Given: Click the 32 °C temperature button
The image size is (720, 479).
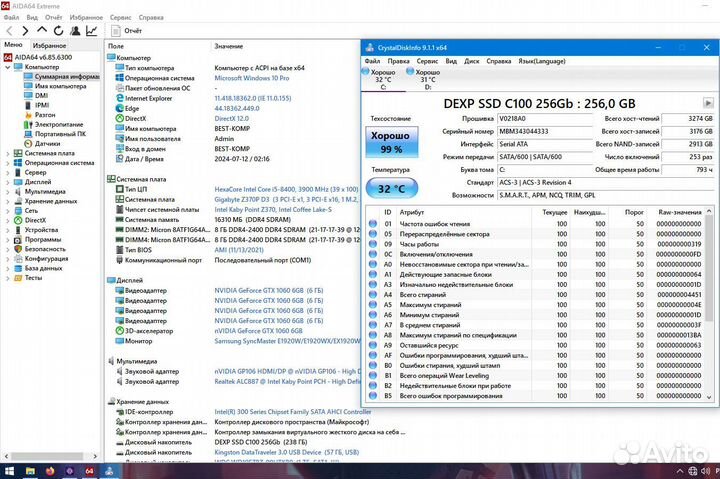Looking at the screenshot, I should 392,188.
